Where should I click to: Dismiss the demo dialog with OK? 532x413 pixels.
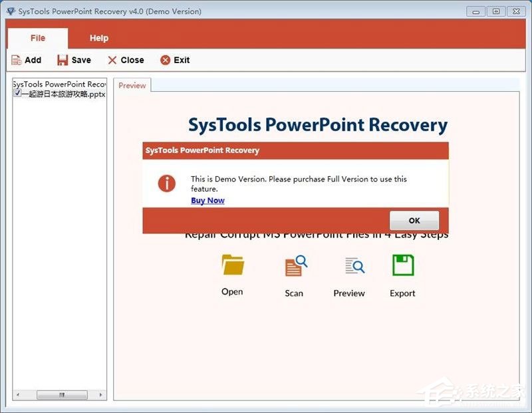(x=414, y=220)
